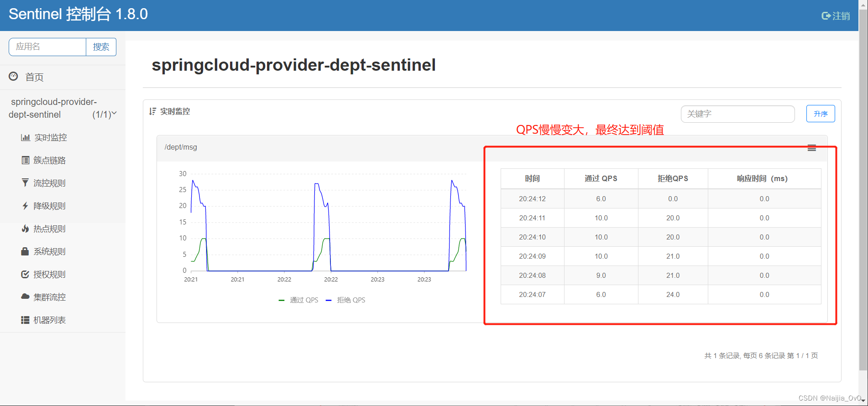Select the 20:24:11 table row time

pos(532,218)
